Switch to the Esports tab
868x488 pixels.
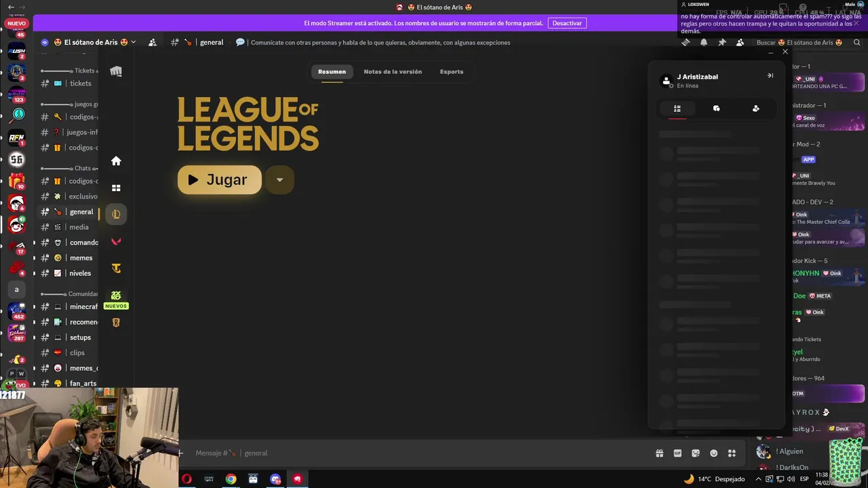[452, 71]
